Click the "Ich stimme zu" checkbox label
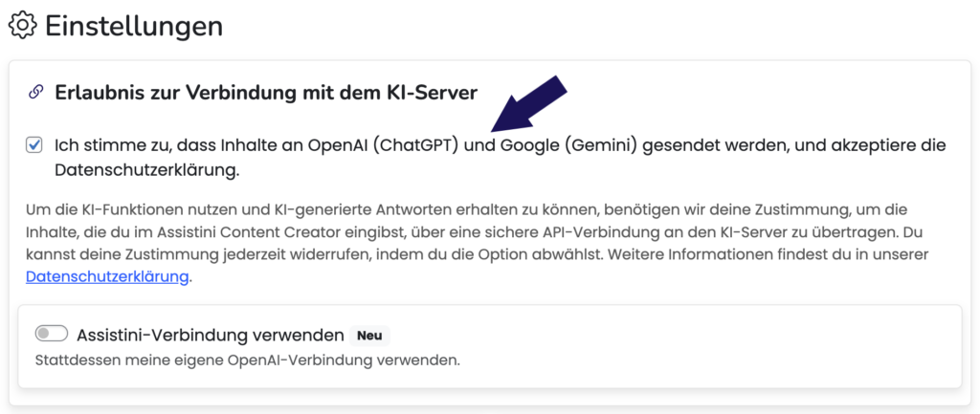980x414 pixels. pos(191,145)
